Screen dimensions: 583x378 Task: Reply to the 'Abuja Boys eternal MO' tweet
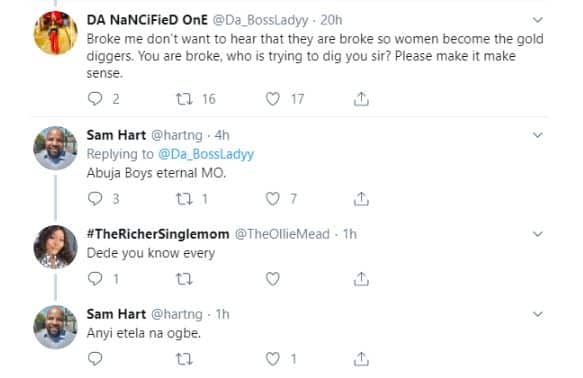[x=95, y=199]
